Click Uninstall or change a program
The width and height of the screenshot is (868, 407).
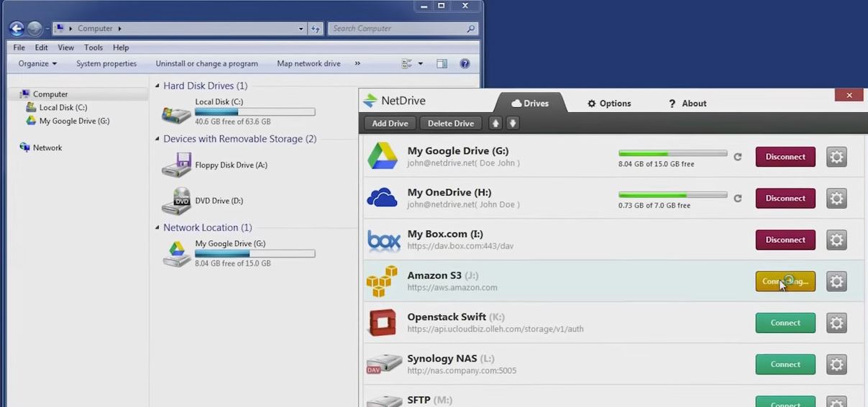coord(206,63)
